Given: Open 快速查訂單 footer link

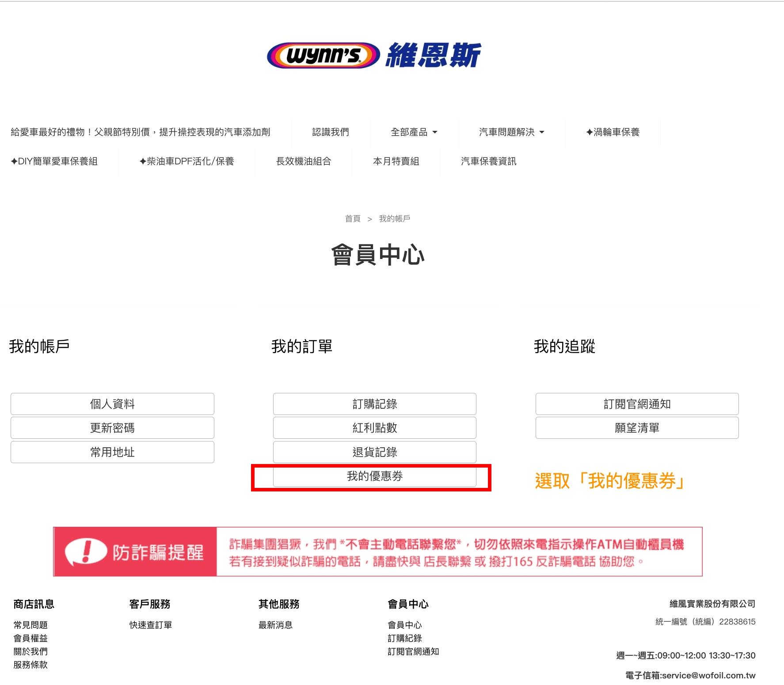Looking at the screenshot, I should click(151, 625).
